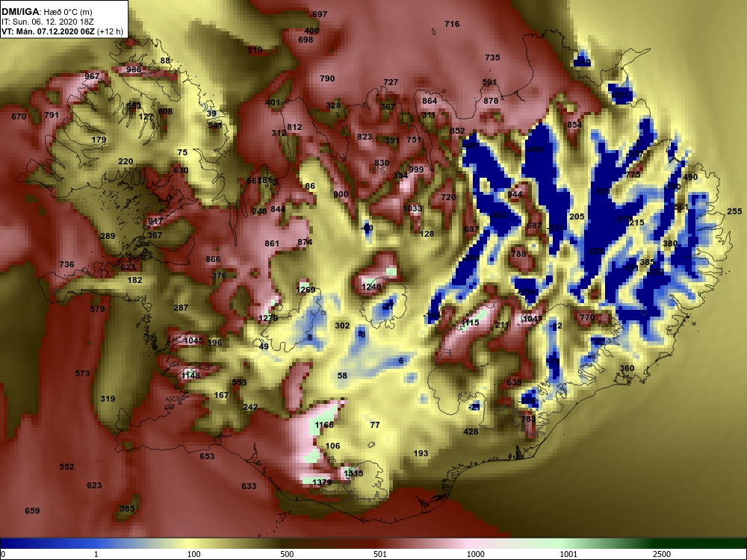Click the map value '697'
Screen dimensions: 747x560
coord(320,14)
